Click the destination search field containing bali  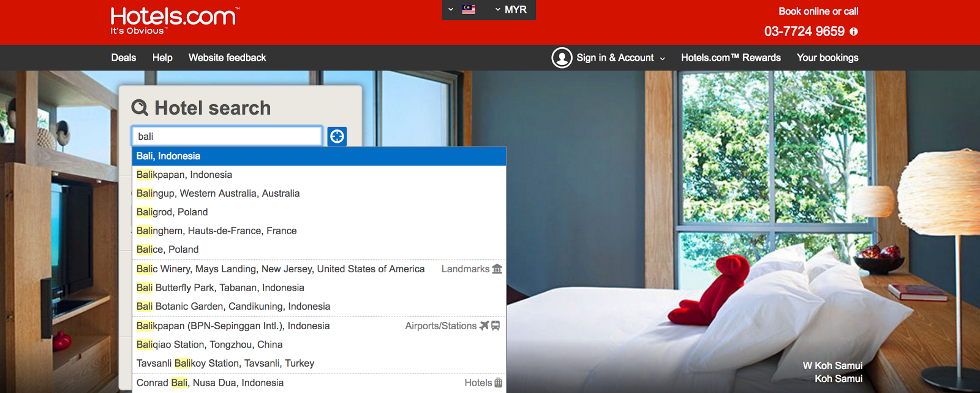click(x=227, y=136)
